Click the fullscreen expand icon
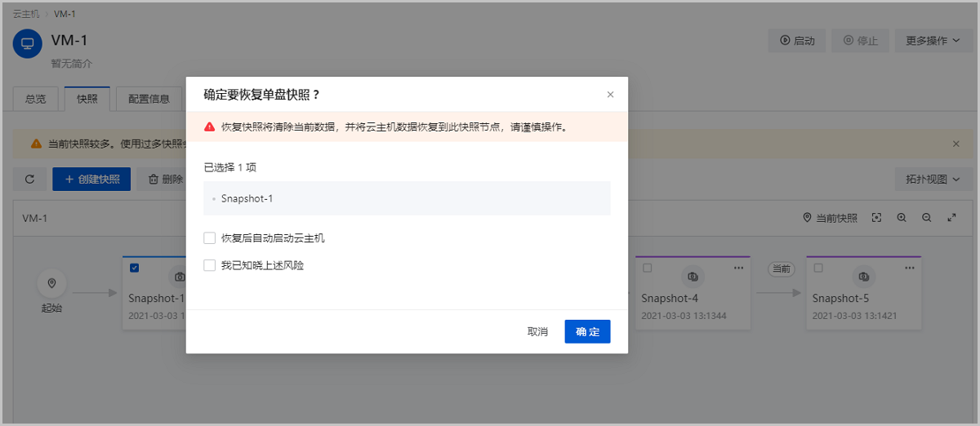Screen dimensions: 980x426 (951, 218)
